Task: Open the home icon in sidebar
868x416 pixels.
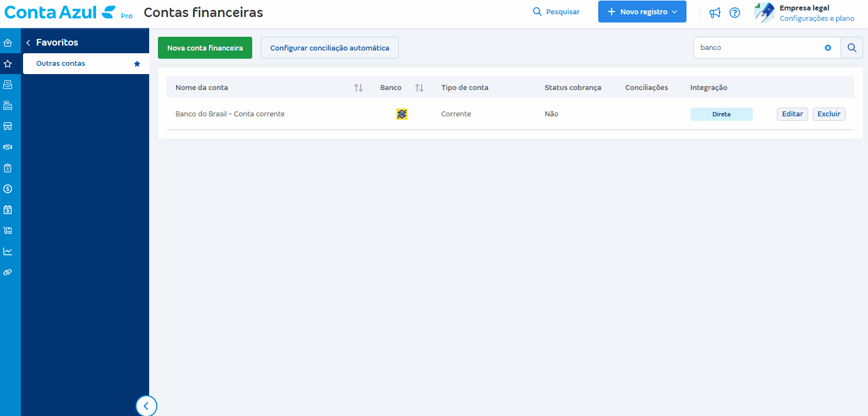Action: (x=8, y=43)
